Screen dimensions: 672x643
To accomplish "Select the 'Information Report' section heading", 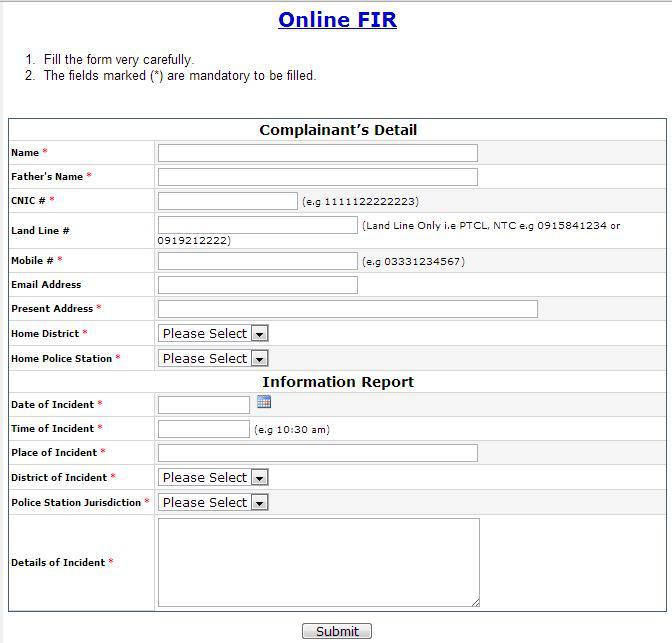I will [x=338, y=382].
